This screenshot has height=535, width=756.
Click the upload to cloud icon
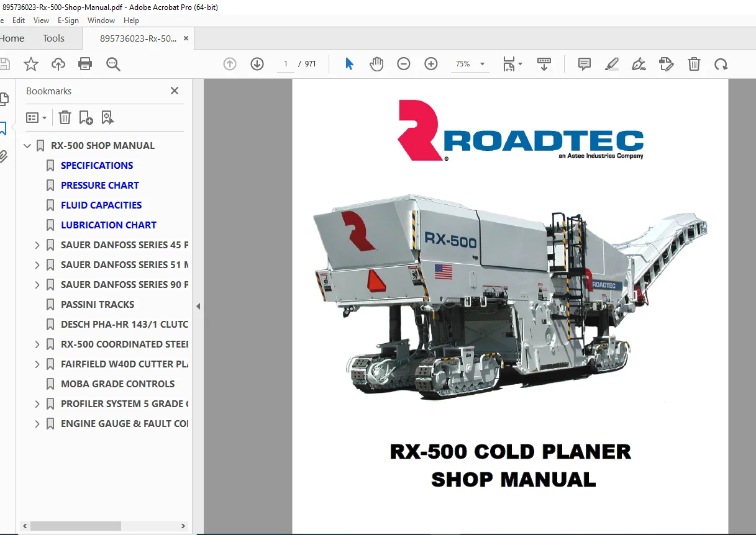click(x=58, y=64)
